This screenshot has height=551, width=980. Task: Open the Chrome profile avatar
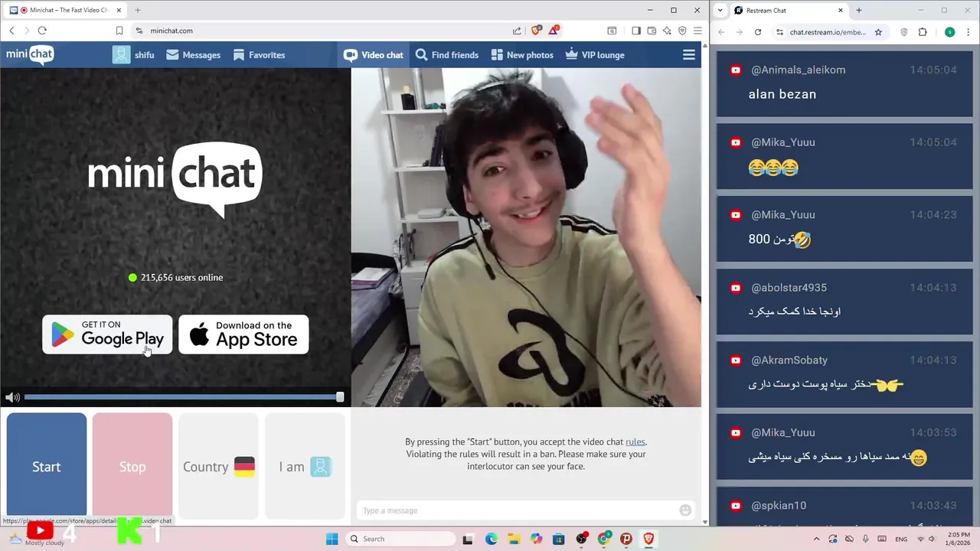[x=949, y=32]
